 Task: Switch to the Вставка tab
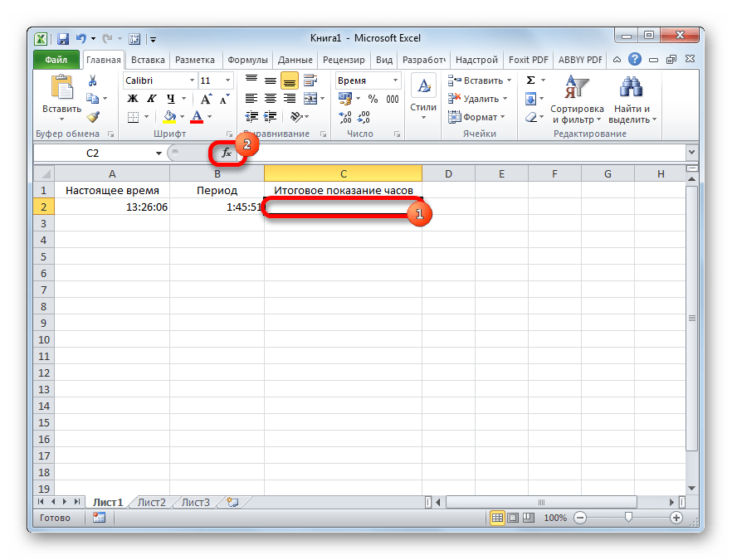tap(148, 60)
